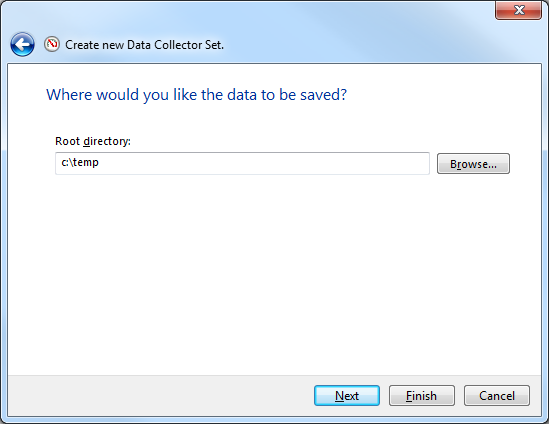Click the Performance Monitor wizard icon
Screen dimensions: 549x424
(x=52, y=44)
